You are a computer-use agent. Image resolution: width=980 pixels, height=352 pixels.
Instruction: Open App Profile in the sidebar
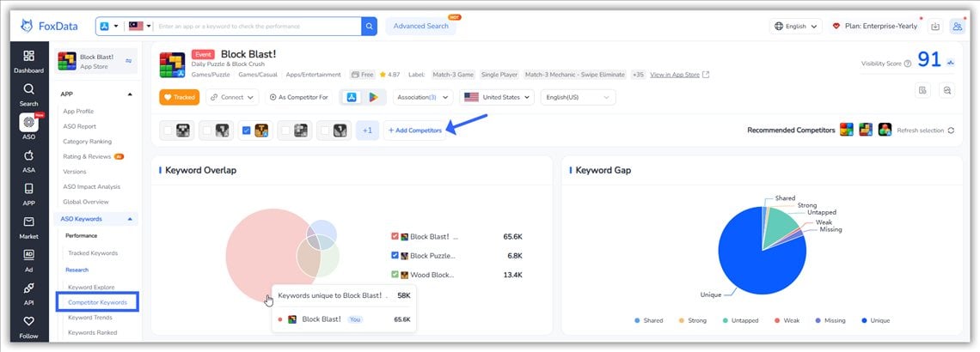(78, 111)
